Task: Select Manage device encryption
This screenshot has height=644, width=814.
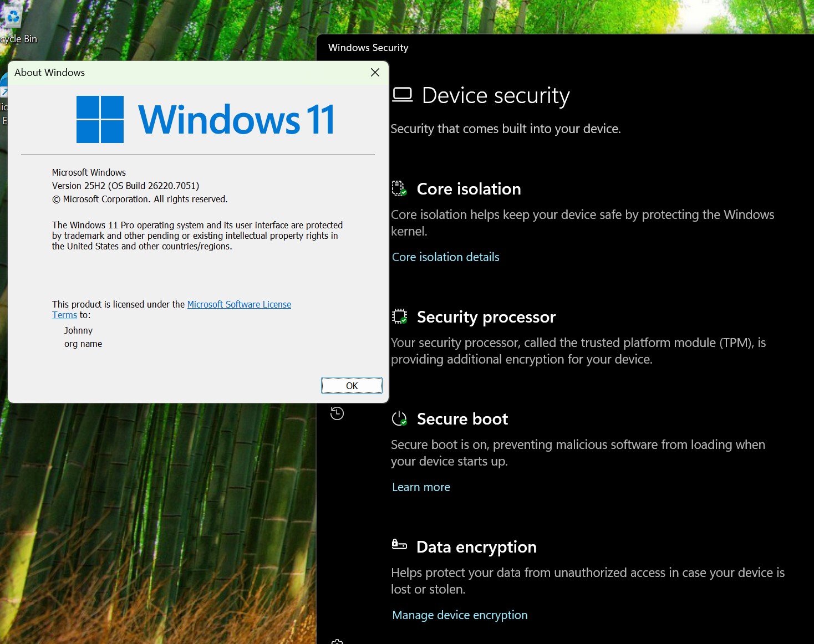Action: coord(459,615)
